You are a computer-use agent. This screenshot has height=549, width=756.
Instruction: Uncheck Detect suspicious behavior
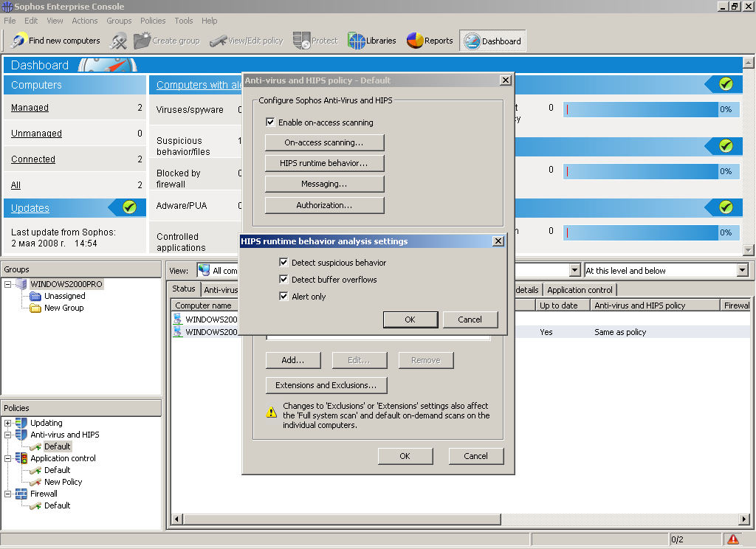pos(283,262)
